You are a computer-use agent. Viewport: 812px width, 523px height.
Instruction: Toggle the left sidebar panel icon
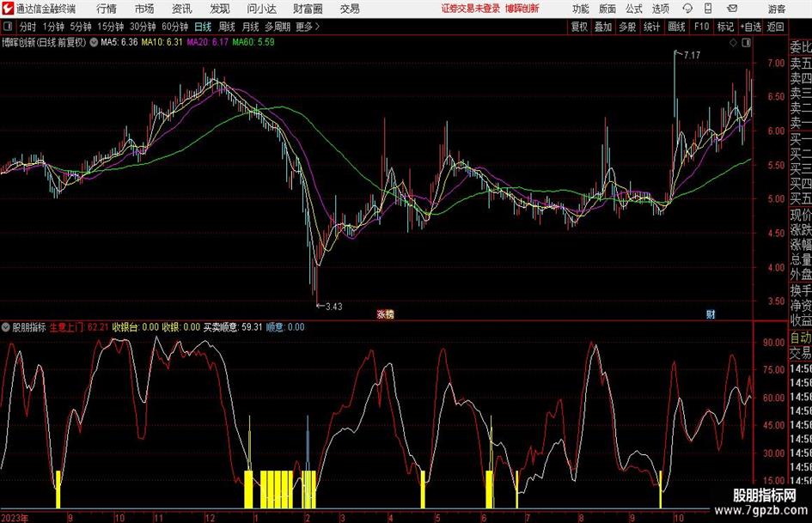tap(7, 27)
